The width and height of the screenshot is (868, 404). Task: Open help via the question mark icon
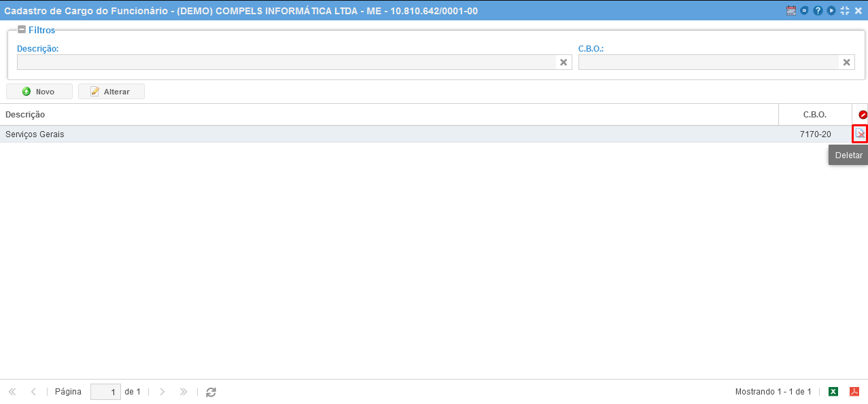coord(818,11)
